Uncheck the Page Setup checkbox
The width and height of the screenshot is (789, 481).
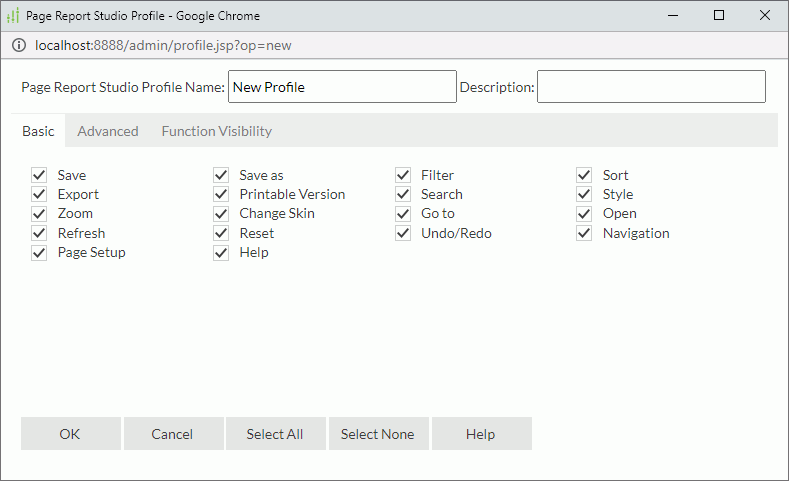point(39,253)
